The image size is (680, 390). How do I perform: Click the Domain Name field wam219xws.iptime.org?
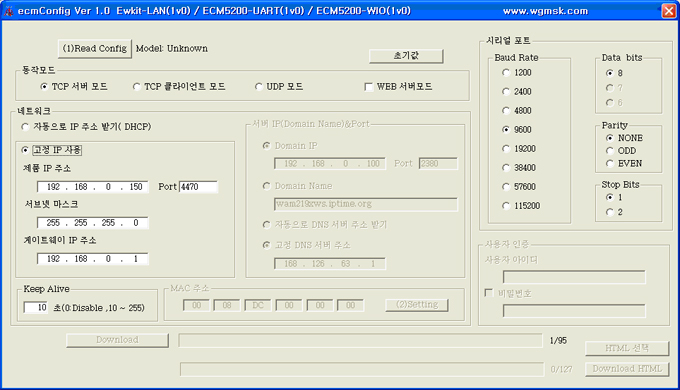click(x=366, y=204)
